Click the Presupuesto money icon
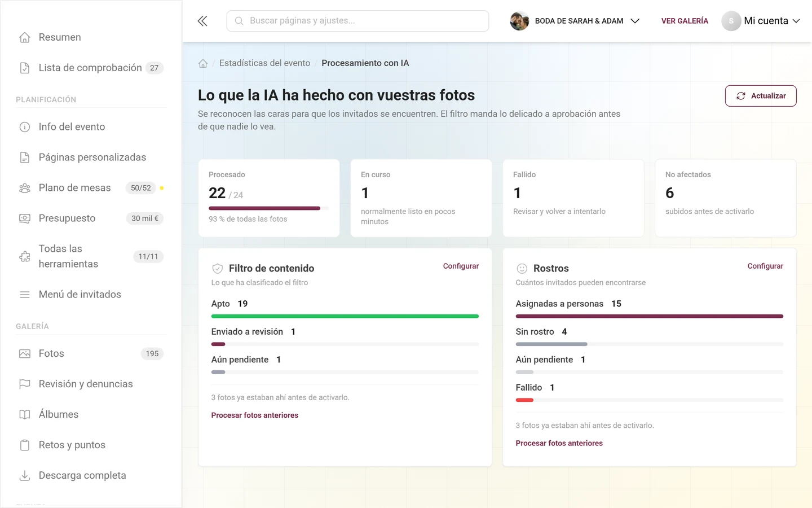812x508 pixels. (x=25, y=218)
